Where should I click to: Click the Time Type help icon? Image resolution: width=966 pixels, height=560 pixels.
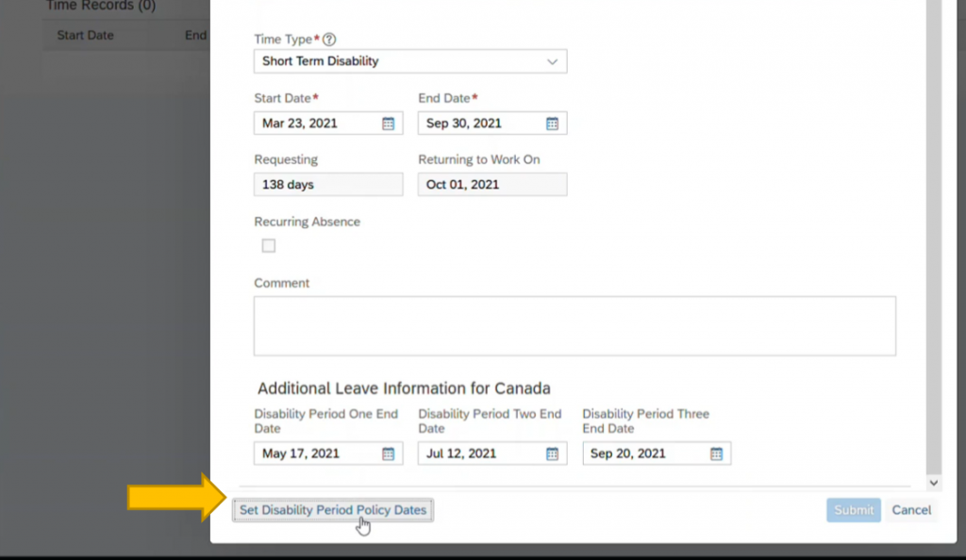(x=329, y=40)
